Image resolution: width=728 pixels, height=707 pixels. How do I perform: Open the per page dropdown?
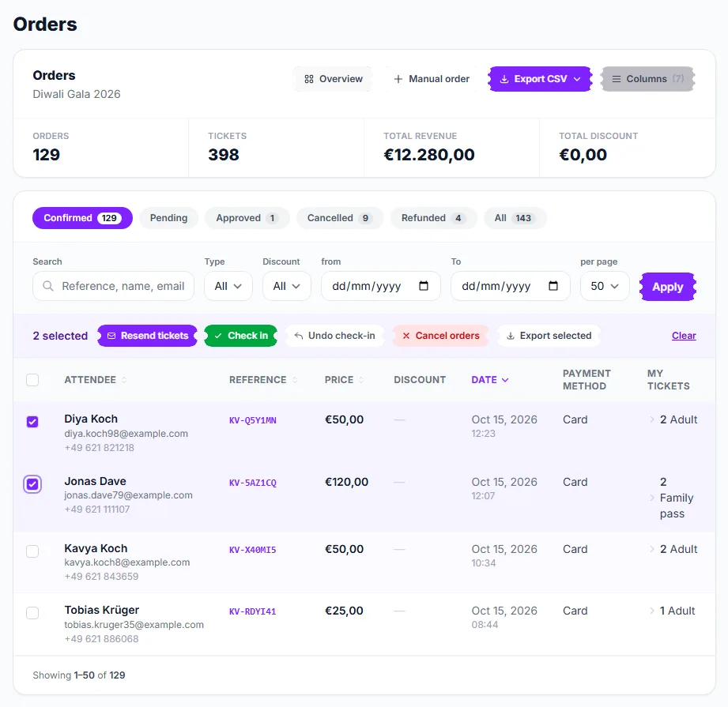coord(605,286)
